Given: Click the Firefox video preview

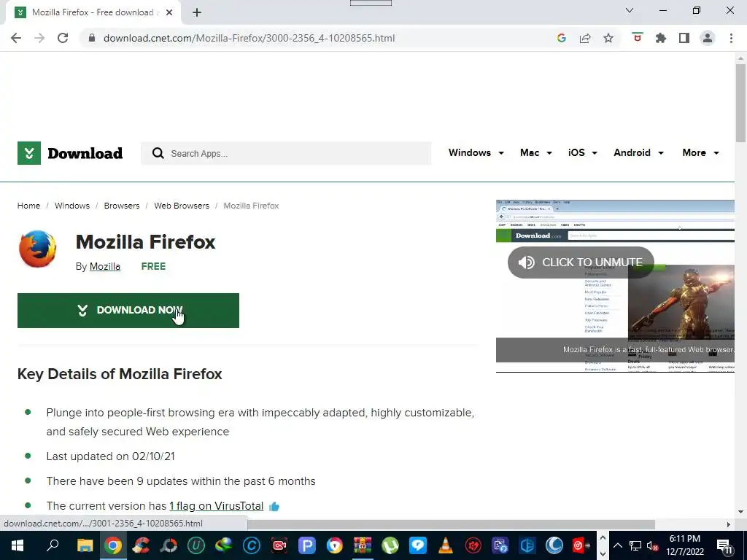Looking at the screenshot, I should 615,286.
